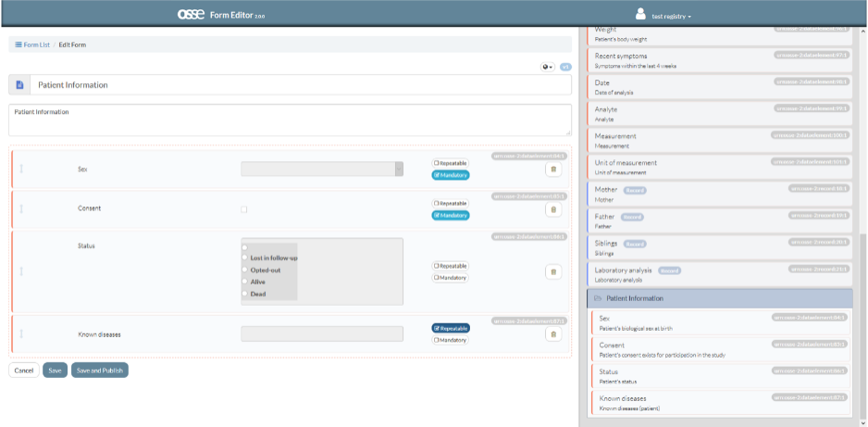The height and width of the screenshot is (427, 868).
Task: Click the form document icon beside title
Action: coord(20,85)
